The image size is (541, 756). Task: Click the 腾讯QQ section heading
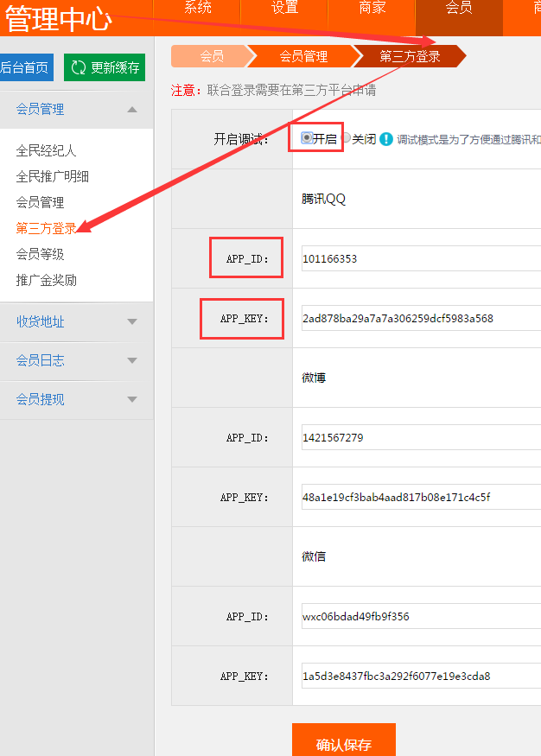click(323, 199)
